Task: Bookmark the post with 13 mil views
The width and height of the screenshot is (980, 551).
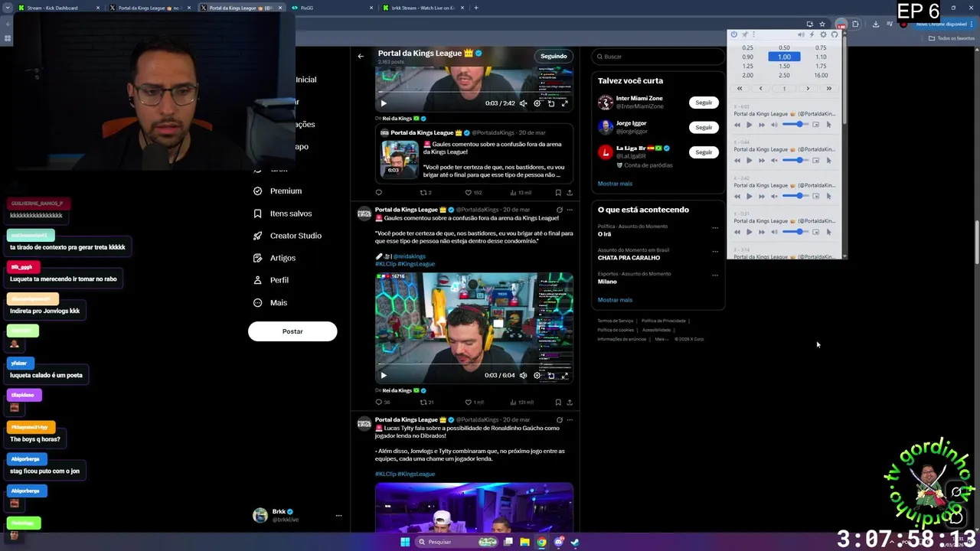Action: [558, 193]
